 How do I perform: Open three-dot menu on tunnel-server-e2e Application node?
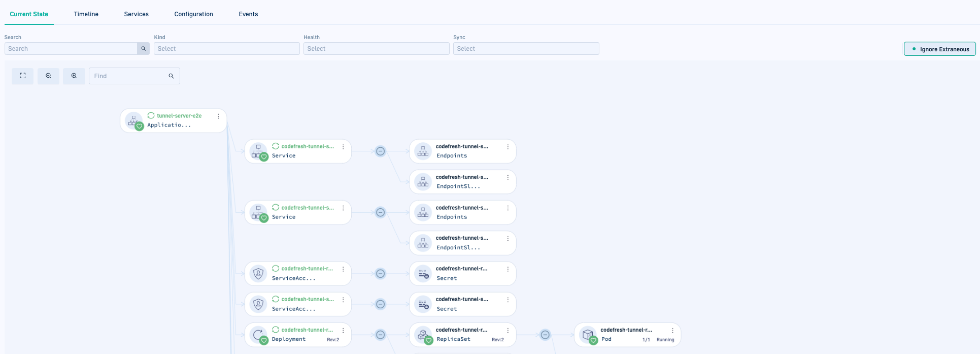tap(219, 116)
